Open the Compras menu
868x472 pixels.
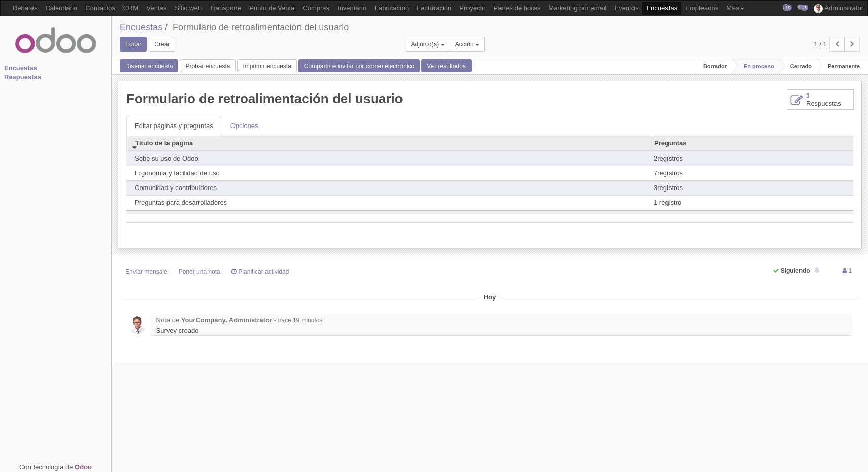(x=316, y=8)
